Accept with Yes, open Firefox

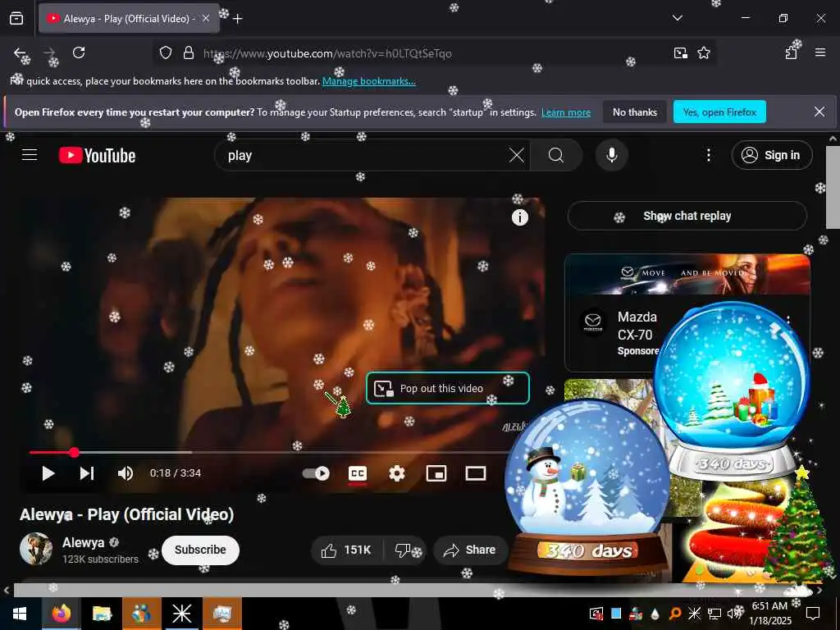point(719,112)
